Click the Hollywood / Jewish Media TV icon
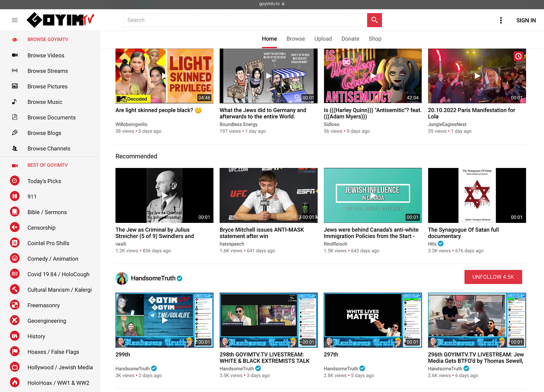 (15, 367)
